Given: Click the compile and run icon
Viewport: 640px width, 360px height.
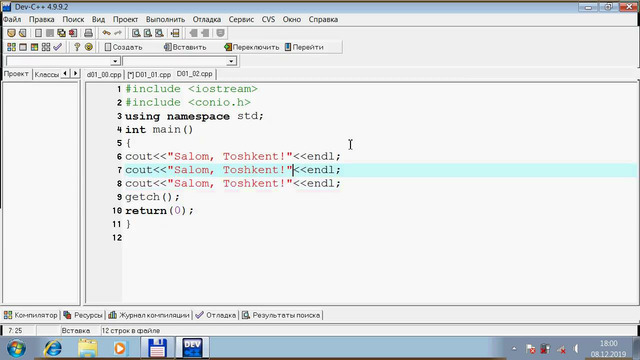Looking at the screenshot, I should pyautogui.click(x=34, y=47).
